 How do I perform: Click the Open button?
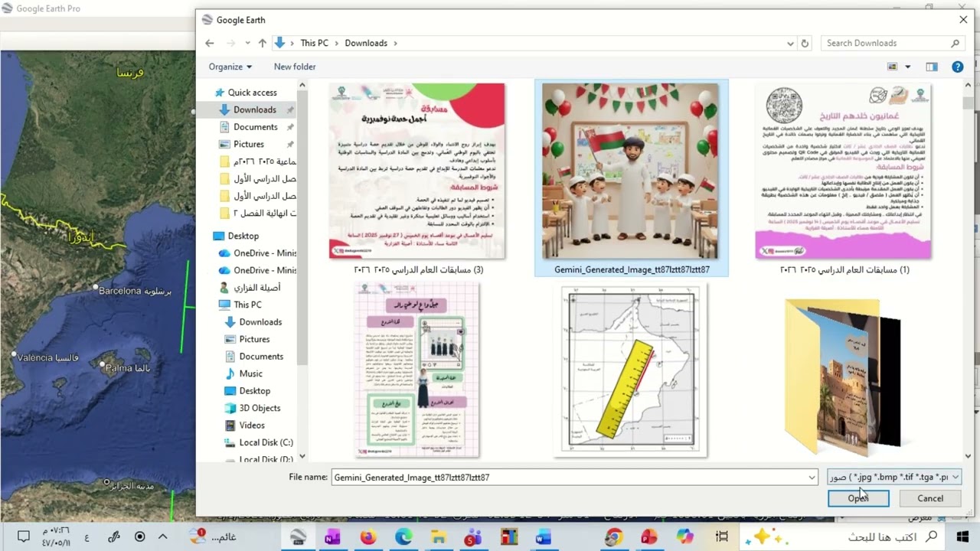click(x=858, y=498)
